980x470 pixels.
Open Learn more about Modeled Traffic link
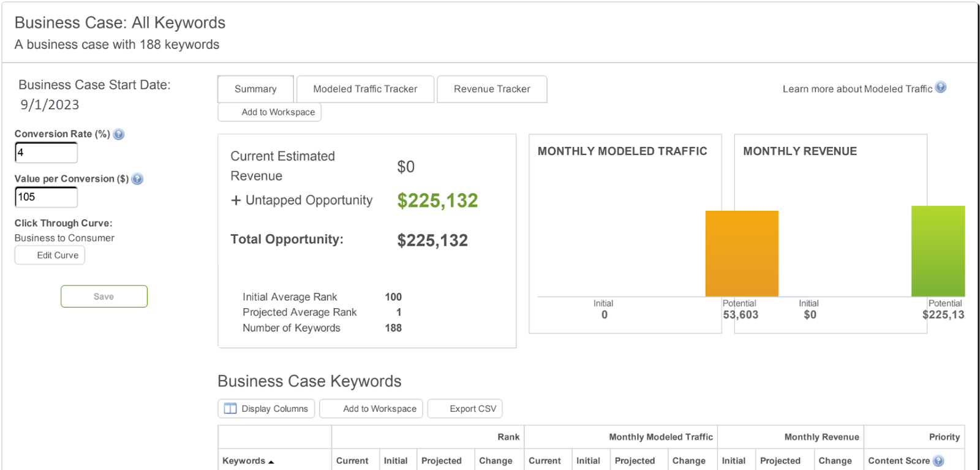[x=857, y=89]
